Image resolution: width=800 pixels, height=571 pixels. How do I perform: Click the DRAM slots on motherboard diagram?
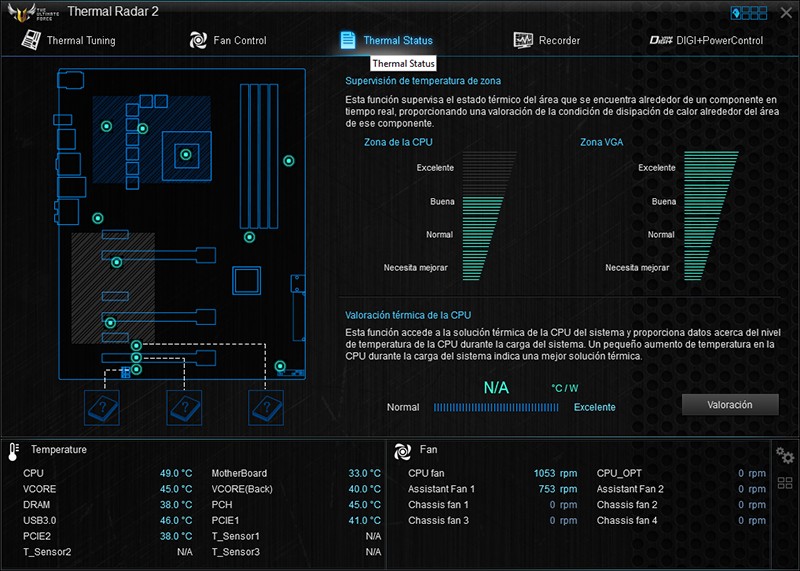(259, 156)
